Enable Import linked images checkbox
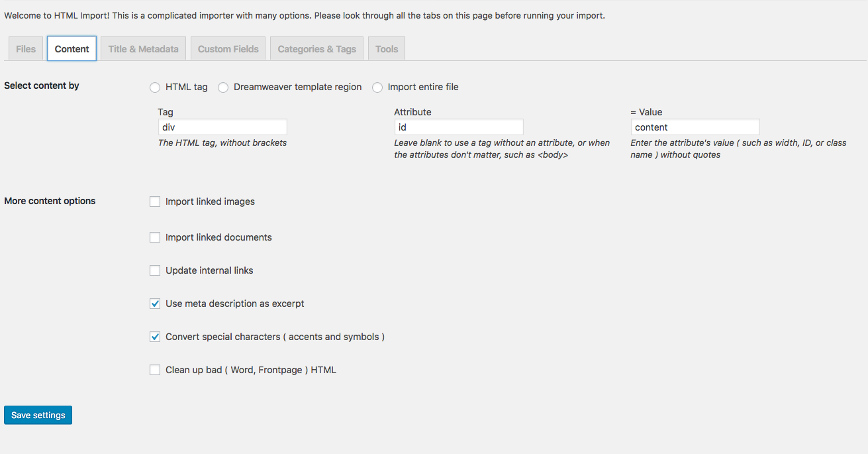Image resolution: width=868 pixels, height=454 pixels. (x=155, y=201)
